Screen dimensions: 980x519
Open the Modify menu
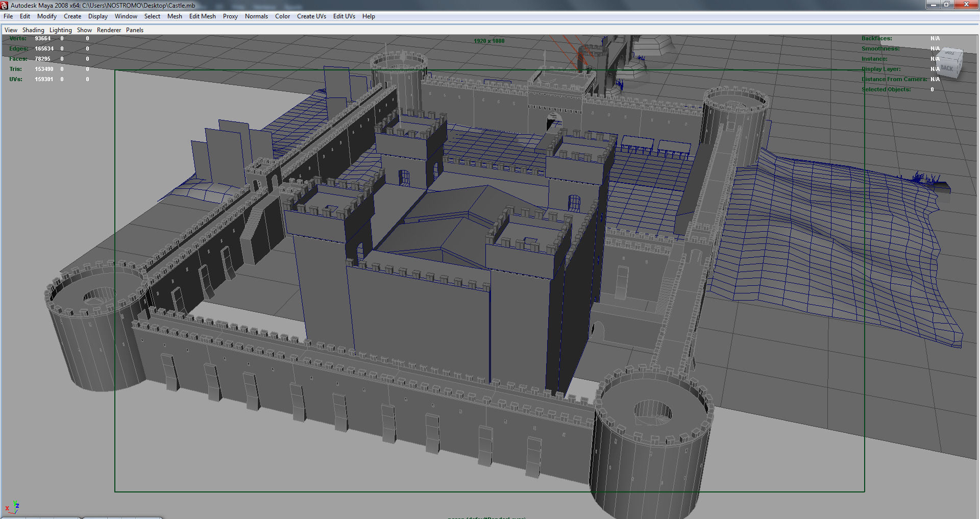[47, 16]
